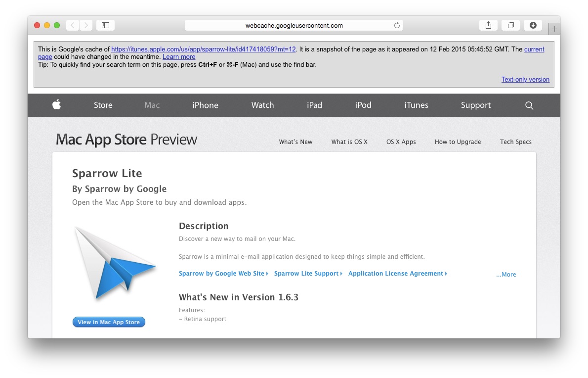Open Store in Apple navigation bar
Viewport: 588px width, 378px height.
coord(103,105)
